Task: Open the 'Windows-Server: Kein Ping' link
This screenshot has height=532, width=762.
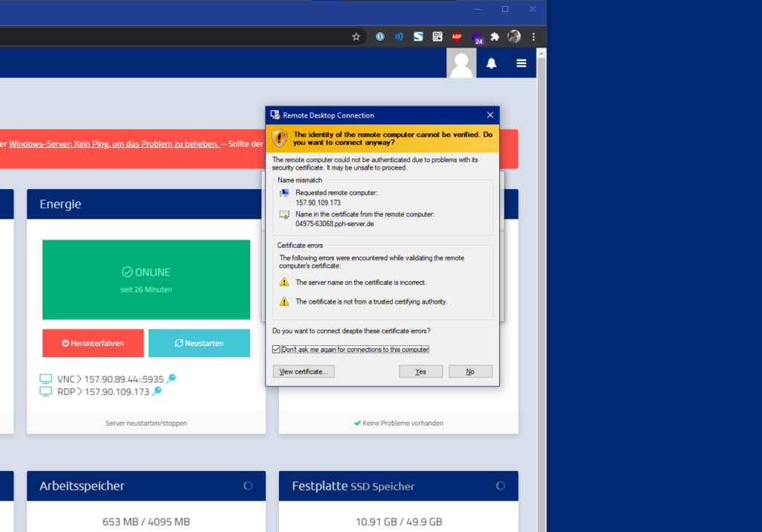Action: pos(114,144)
